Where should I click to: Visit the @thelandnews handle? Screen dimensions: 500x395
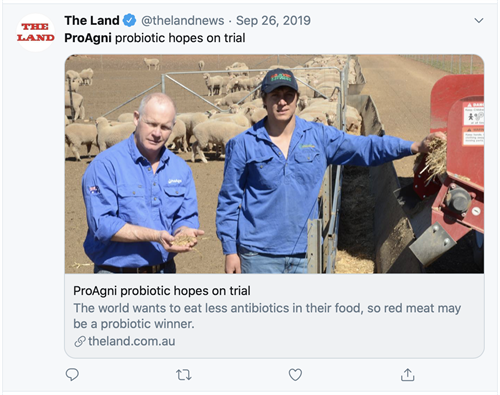coord(183,21)
